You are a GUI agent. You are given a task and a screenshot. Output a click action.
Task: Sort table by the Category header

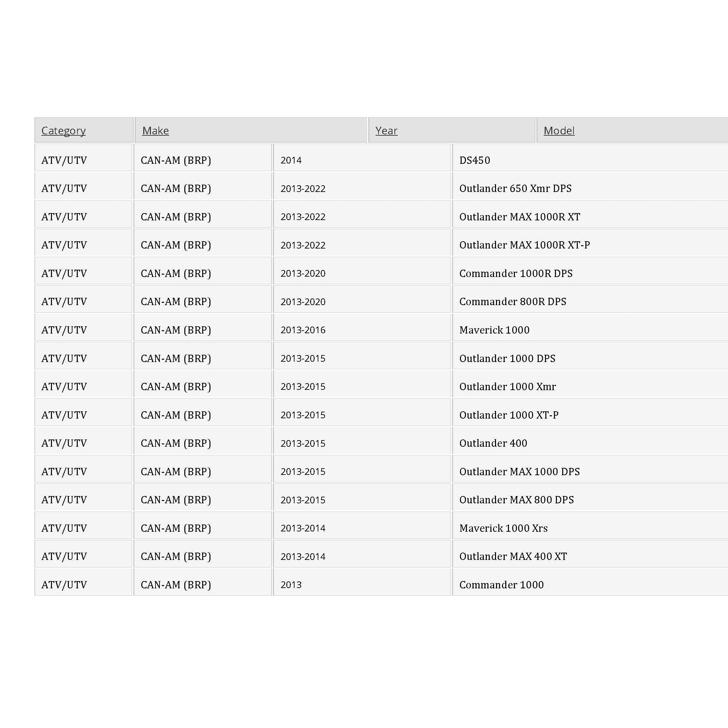tap(63, 130)
